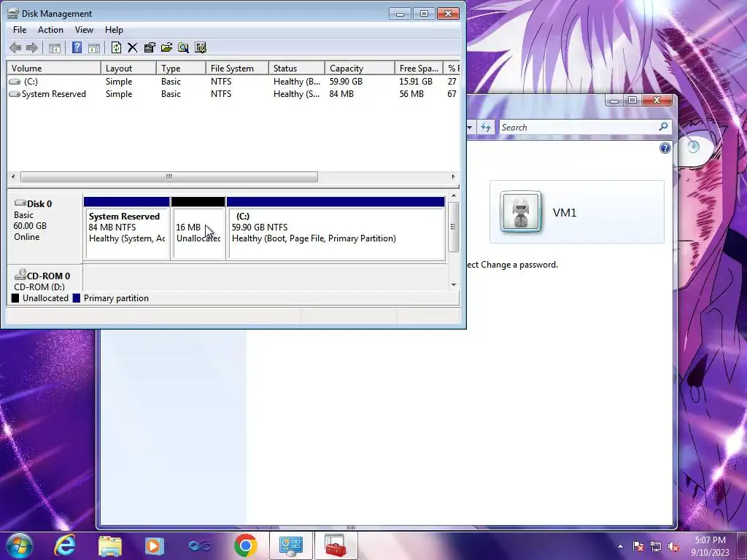
Task: Click the black Unallocated legend swatch
Action: coord(15,298)
